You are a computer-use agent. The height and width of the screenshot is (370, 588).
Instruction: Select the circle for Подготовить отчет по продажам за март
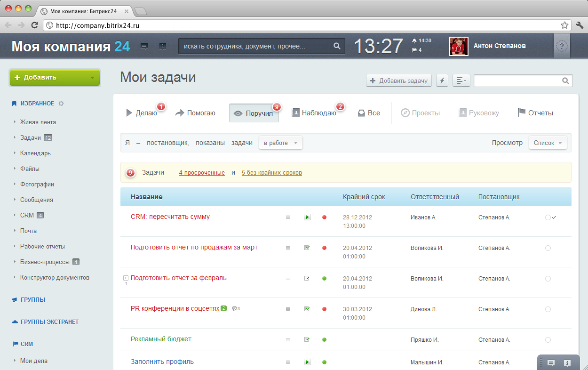pos(548,248)
